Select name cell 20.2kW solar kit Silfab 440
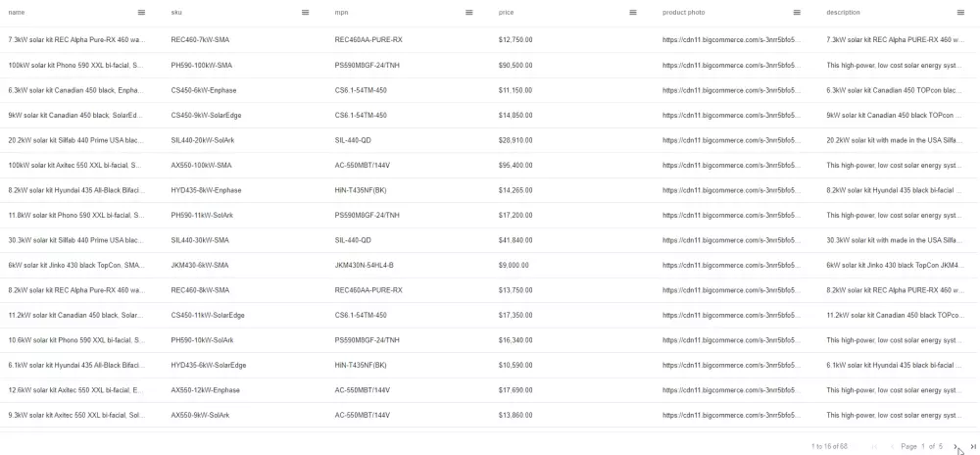The width and height of the screenshot is (980, 455). pos(76,140)
